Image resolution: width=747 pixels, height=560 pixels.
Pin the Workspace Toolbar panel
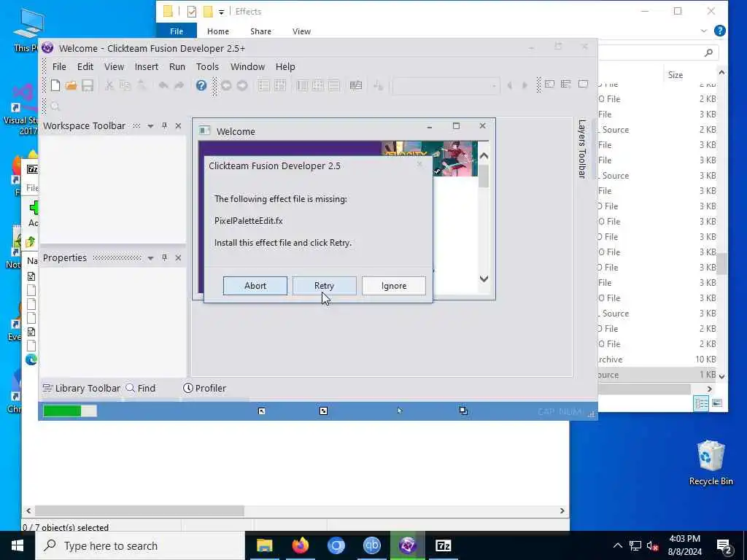(x=164, y=125)
